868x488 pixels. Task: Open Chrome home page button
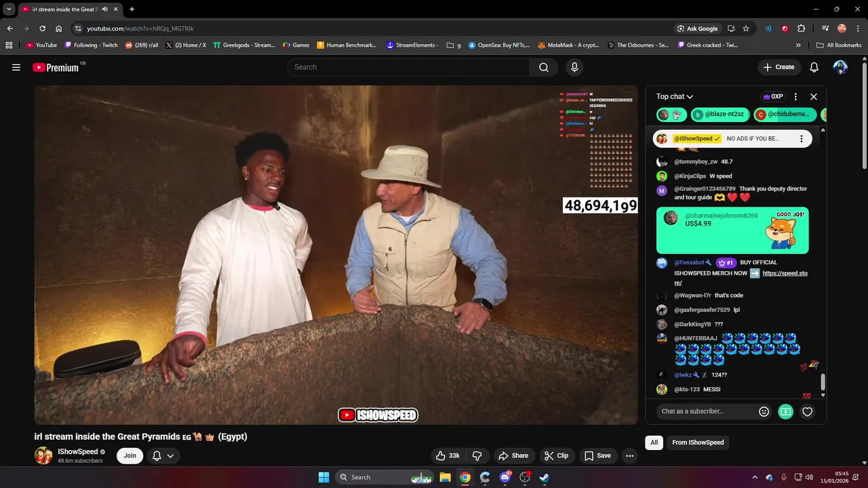click(59, 28)
